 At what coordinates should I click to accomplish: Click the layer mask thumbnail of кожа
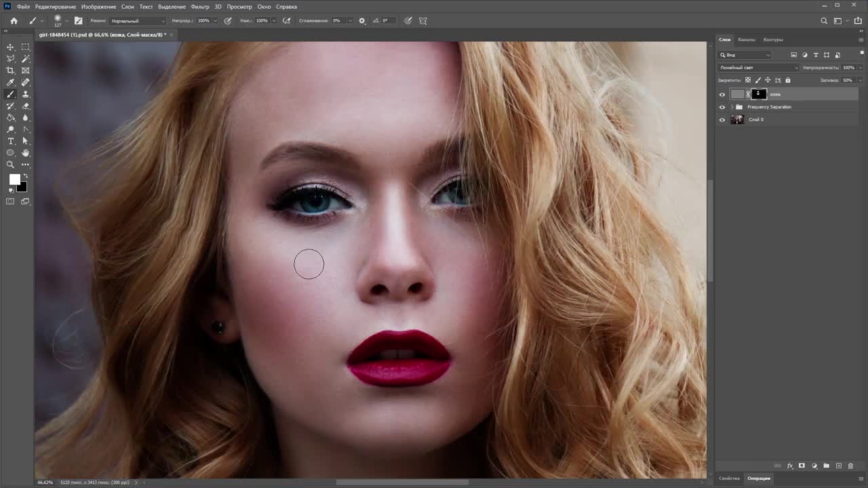(x=759, y=94)
